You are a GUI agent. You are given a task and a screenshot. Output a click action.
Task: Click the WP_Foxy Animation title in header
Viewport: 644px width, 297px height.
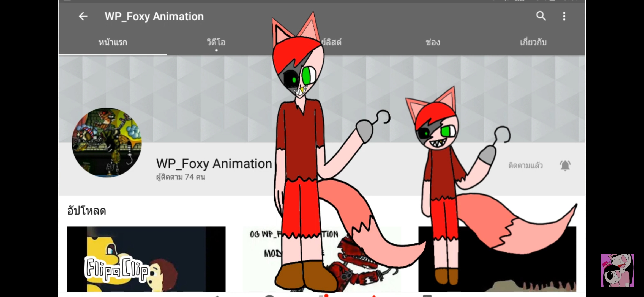(154, 16)
